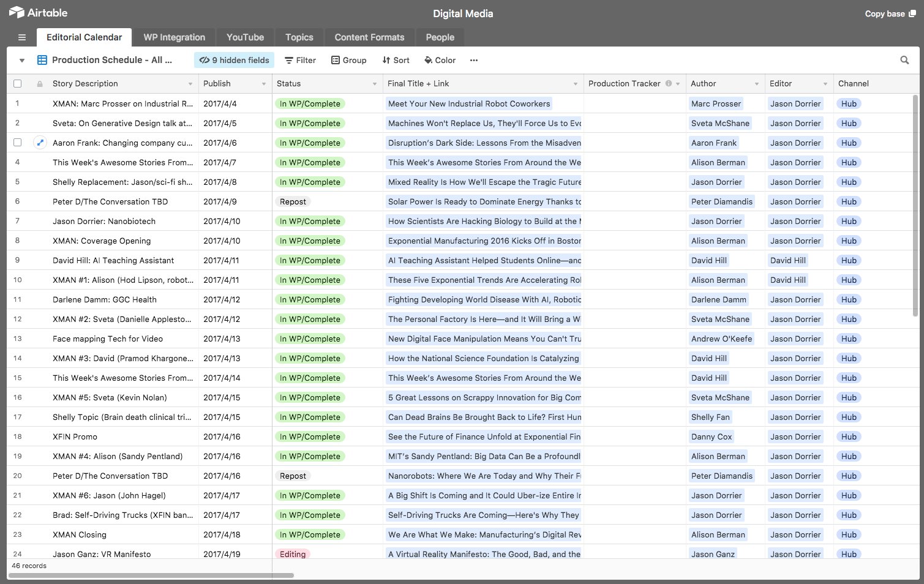924x584 pixels.
Task: Expand row for Aaron Frank record
Action: coord(40,143)
